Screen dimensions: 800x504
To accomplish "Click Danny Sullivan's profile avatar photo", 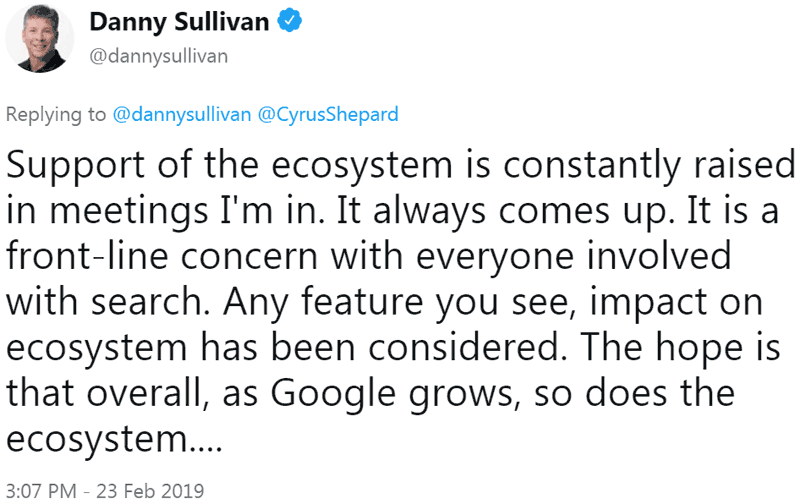I will pos(37,37).
